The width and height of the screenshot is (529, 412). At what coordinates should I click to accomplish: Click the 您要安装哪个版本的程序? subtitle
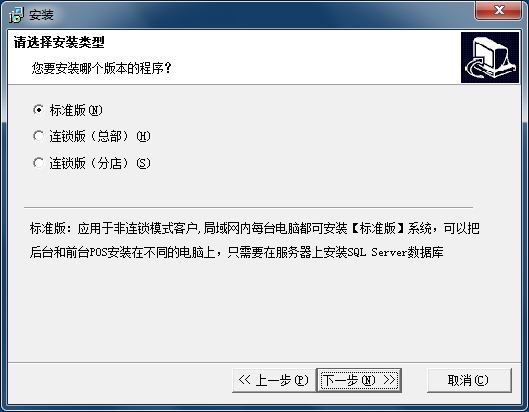[102, 68]
